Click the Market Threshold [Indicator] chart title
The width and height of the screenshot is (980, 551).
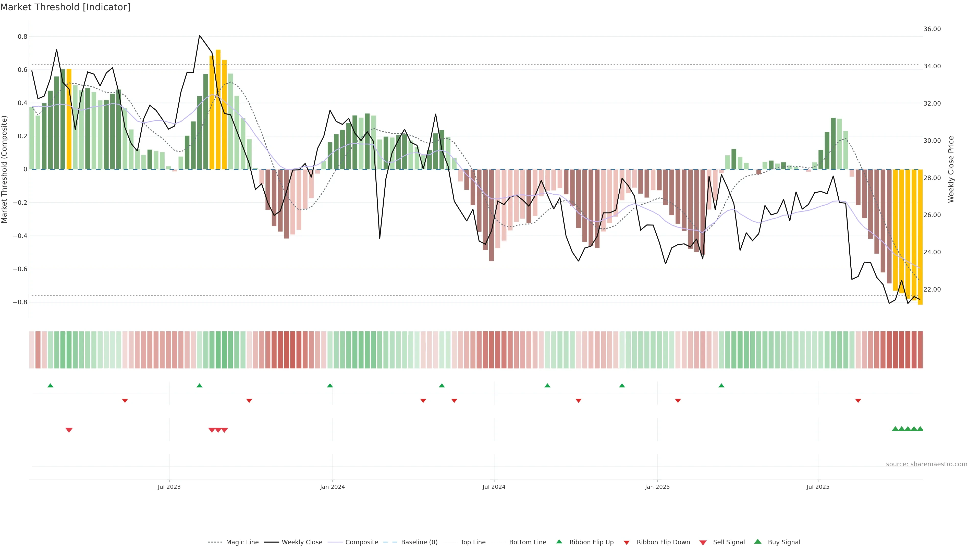coord(65,7)
